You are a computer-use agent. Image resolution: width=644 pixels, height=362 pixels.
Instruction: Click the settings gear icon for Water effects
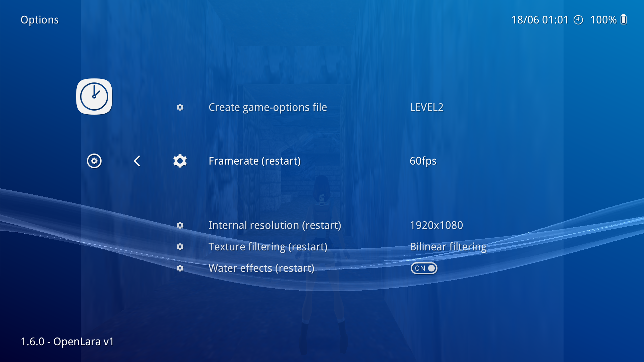(180, 268)
